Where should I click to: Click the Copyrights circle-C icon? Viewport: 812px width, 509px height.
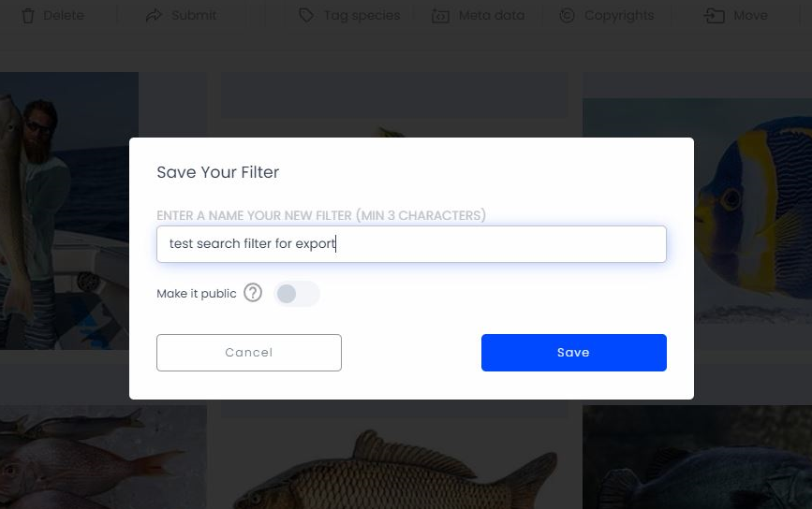pos(567,16)
